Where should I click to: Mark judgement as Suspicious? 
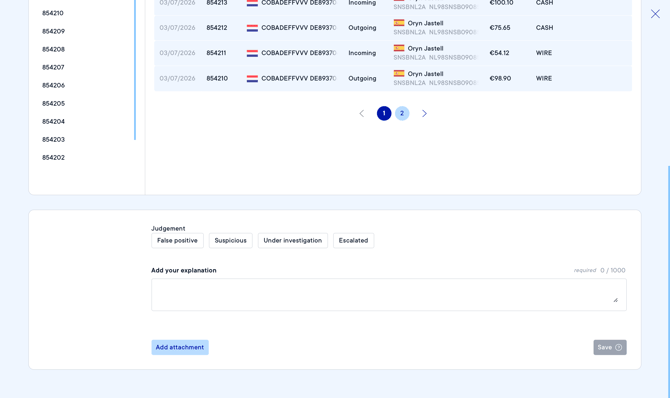click(x=231, y=240)
